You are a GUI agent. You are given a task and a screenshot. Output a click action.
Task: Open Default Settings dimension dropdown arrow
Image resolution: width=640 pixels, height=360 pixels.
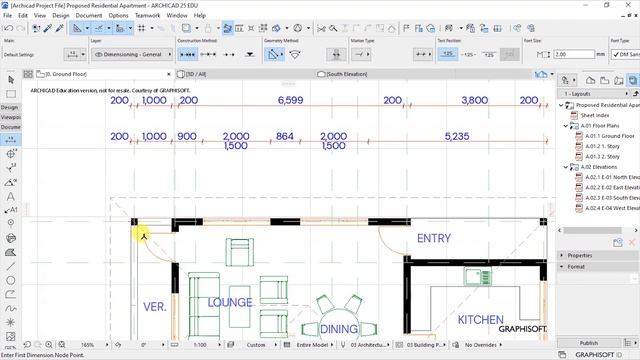pos(83,54)
